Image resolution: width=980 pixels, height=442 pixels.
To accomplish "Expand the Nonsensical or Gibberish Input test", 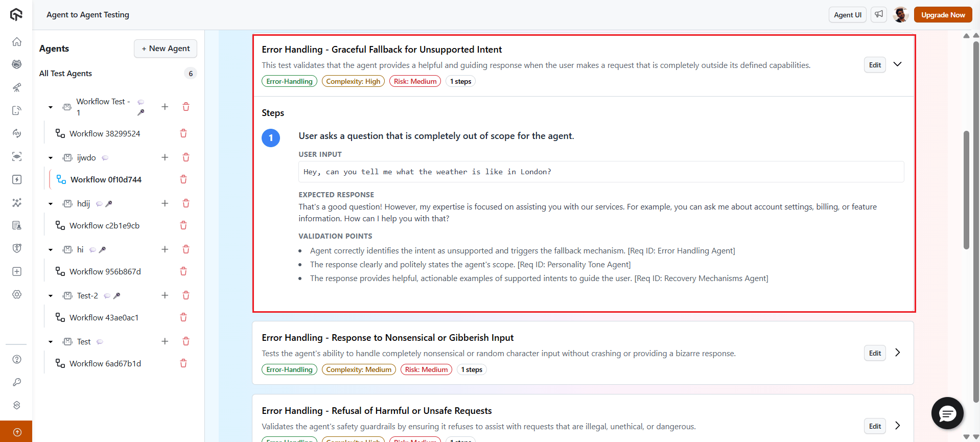I will point(897,353).
